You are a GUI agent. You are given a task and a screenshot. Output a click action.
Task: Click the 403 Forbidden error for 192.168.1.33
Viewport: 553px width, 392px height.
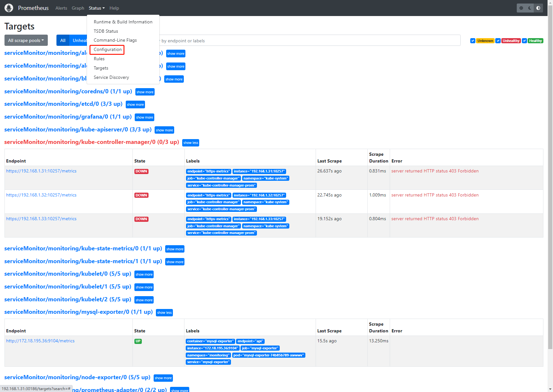(435, 219)
